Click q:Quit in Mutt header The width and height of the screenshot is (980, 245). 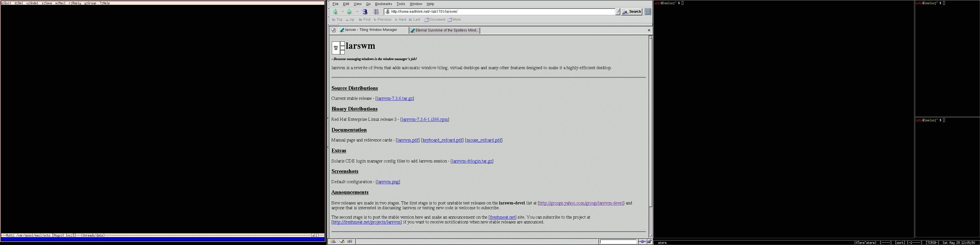tap(6, 3)
